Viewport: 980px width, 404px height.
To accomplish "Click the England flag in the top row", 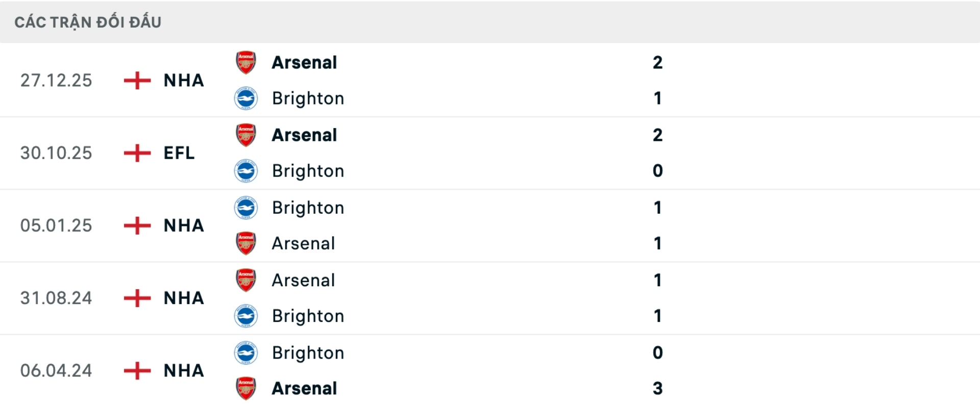I will coord(136,81).
